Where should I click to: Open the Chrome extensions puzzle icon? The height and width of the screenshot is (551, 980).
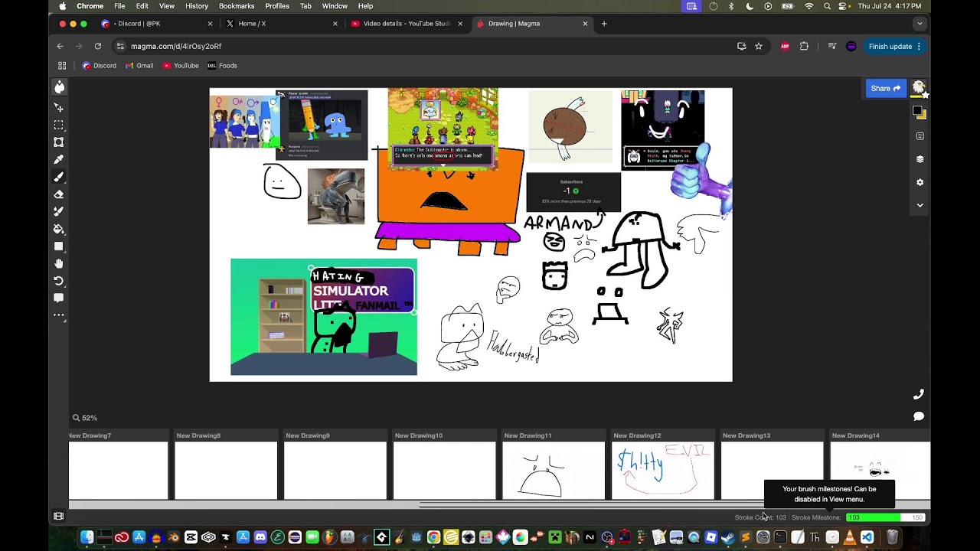[804, 46]
